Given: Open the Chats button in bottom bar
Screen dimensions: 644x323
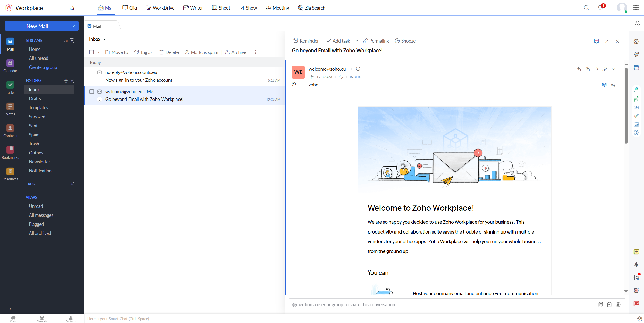Looking at the screenshot, I should click(13, 319).
